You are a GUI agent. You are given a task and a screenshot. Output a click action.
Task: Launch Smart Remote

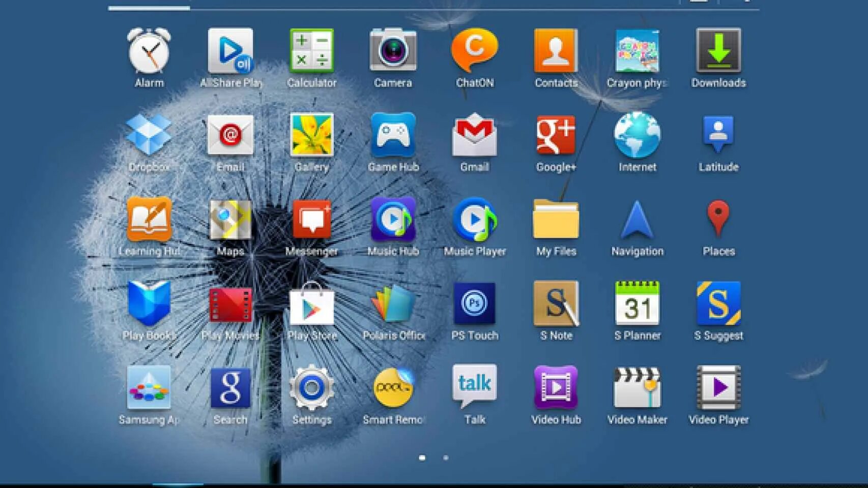[394, 387]
